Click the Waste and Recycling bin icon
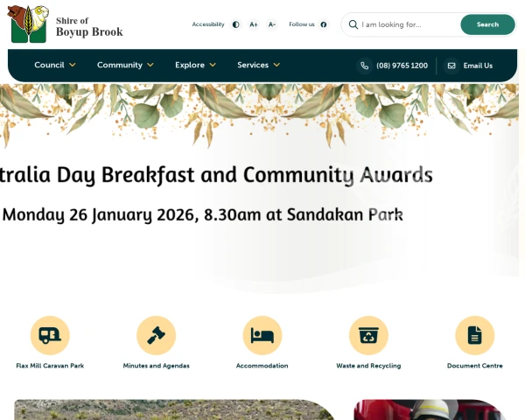The image size is (525, 420). point(368,335)
